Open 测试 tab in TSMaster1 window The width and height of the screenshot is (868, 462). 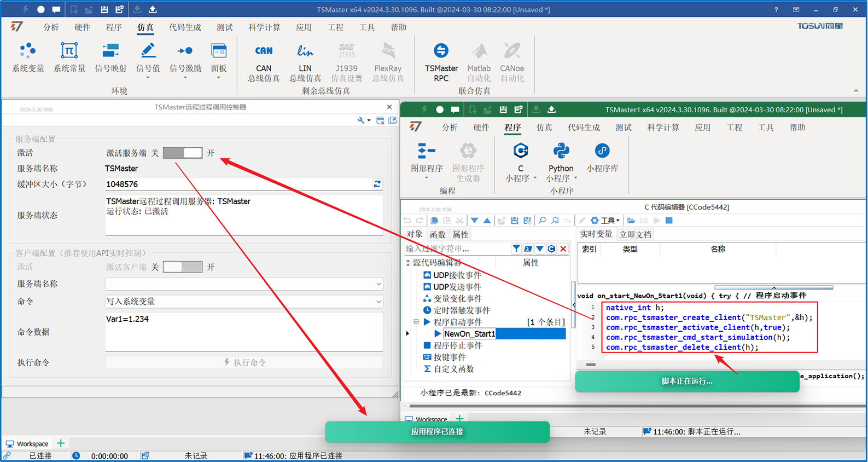coord(623,128)
